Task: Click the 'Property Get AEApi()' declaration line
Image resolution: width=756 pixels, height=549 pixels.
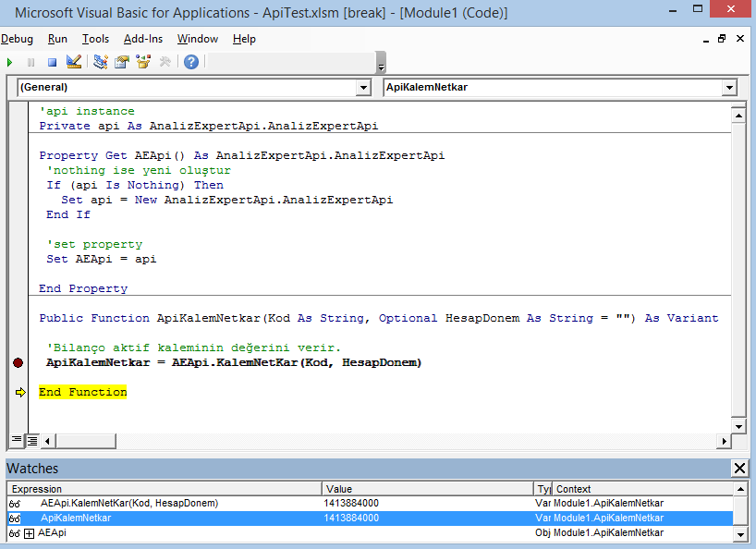Action: (x=241, y=155)
